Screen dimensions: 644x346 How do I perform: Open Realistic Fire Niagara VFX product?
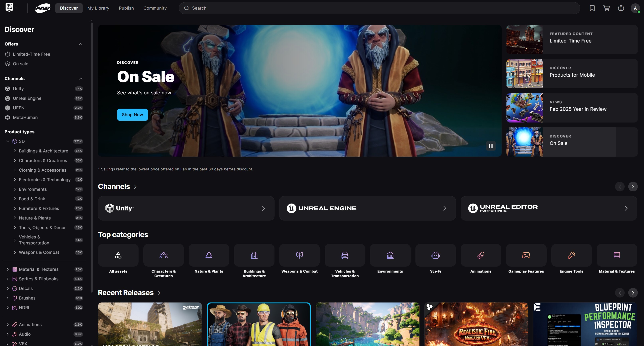(x=476, y=324)
